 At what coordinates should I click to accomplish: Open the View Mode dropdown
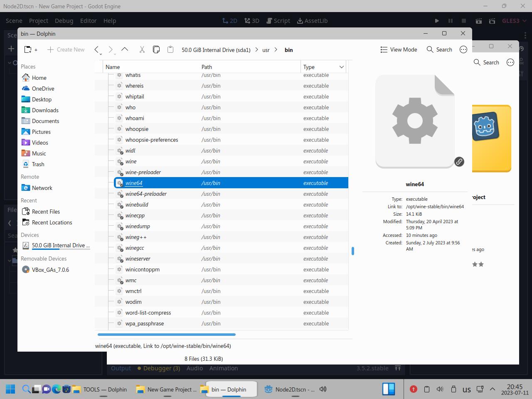coord(399,49)
